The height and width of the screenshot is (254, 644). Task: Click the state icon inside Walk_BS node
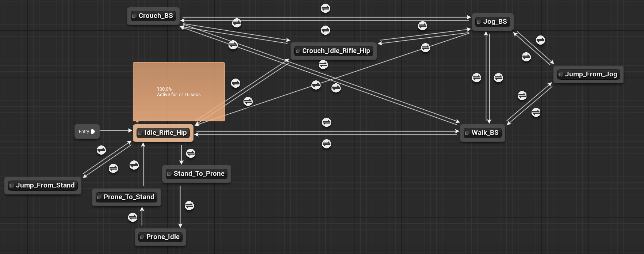(x=467, y=133)
